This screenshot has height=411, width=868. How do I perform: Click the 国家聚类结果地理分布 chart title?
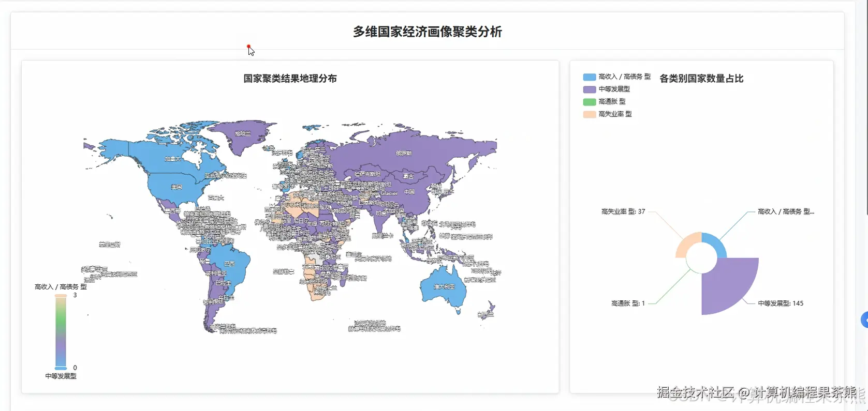[x=290, y=79]
